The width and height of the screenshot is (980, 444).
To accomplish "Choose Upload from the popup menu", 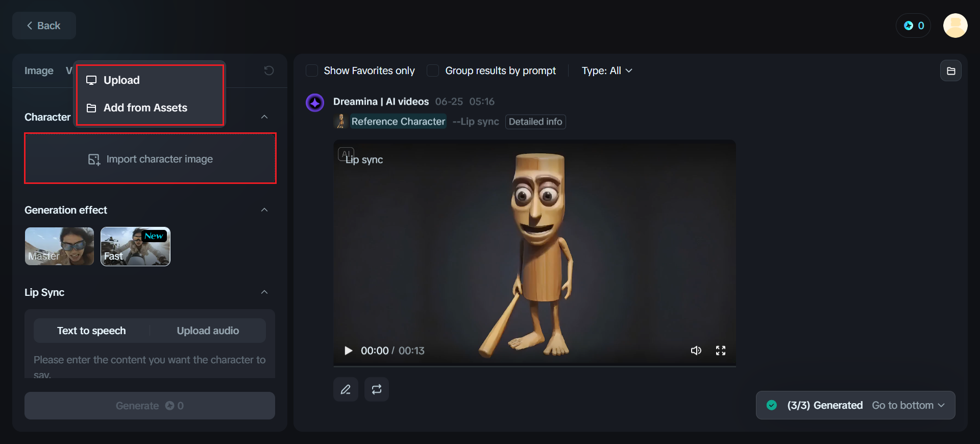I will point(150,80).
